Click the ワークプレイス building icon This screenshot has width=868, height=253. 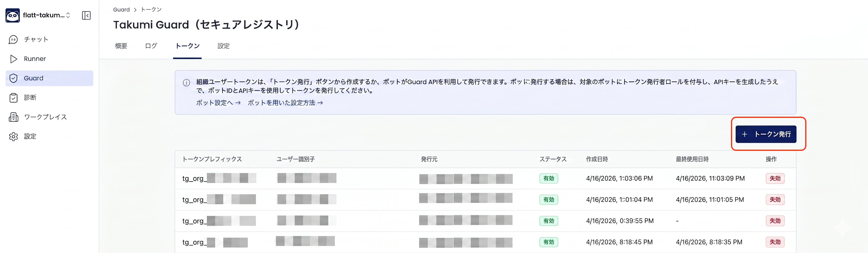pyautogui.click(x=14, y=117)
